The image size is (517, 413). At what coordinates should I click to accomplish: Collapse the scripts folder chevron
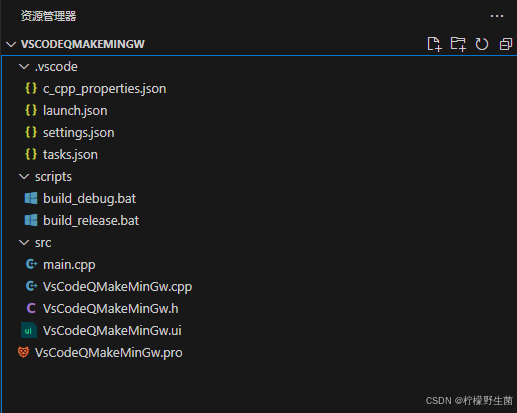point(24,176)
